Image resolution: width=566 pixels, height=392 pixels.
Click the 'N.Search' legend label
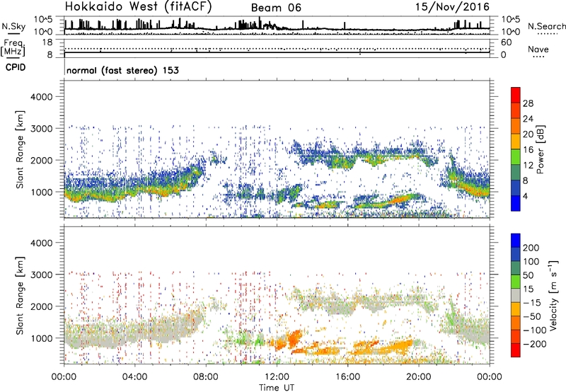pyautogui.click(x=547, y=26)
